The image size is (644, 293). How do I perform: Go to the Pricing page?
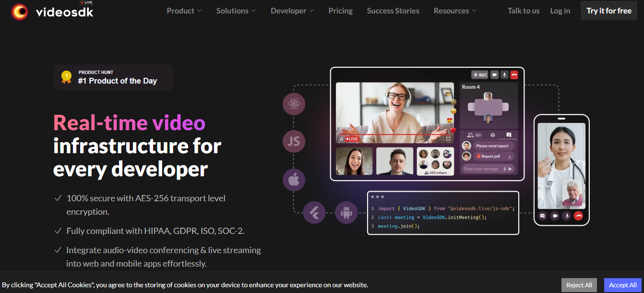coord(341,11)
